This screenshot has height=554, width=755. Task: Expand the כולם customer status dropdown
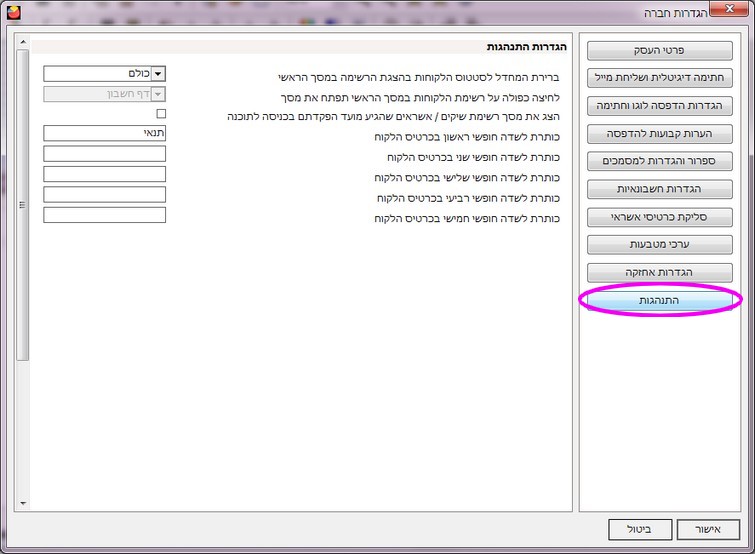click(x=158, y=73)
